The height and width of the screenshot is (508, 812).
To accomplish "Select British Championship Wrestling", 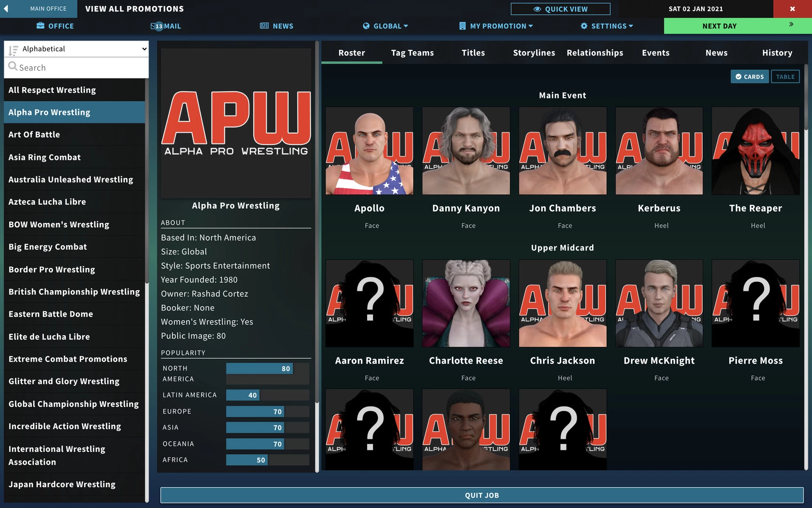I will 74,292.
